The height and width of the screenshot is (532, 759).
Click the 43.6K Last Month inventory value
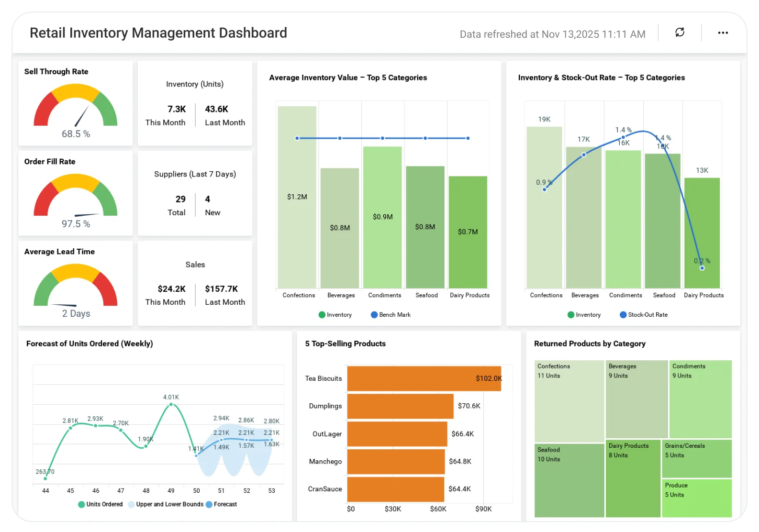point(217,109)
